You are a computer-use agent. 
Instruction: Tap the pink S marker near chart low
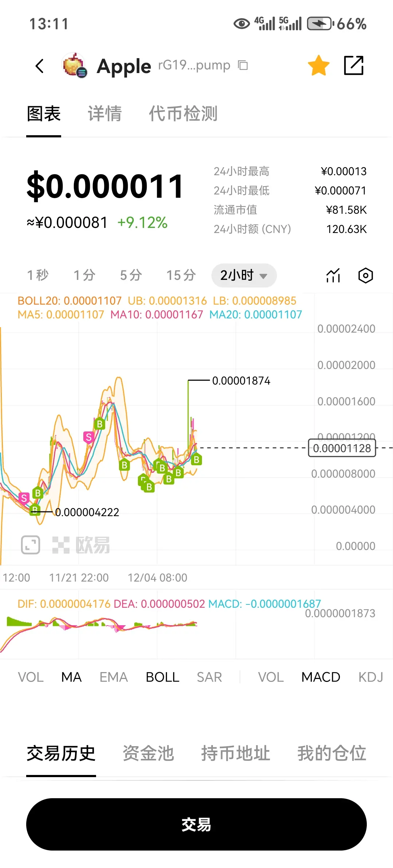click(x=24, y=498)
